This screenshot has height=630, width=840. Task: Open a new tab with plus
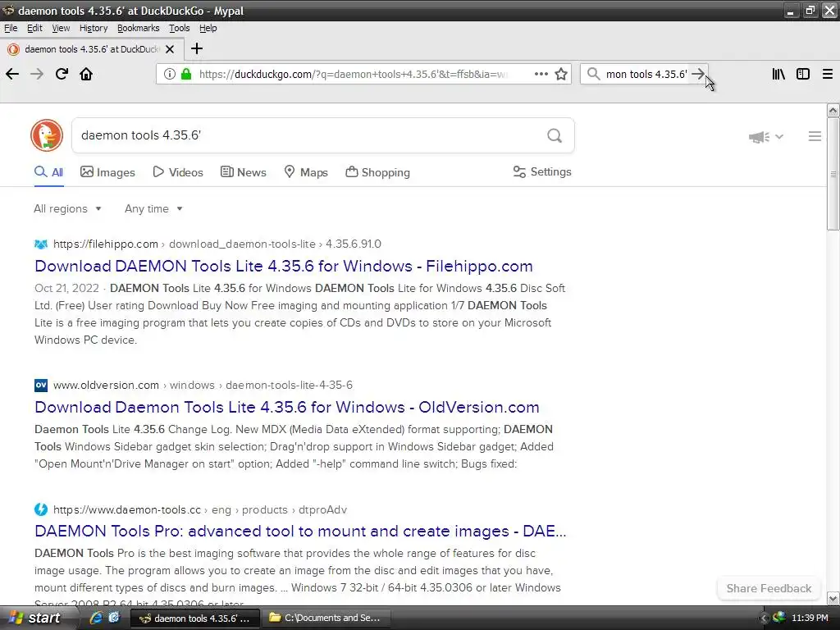coord(197,48)
